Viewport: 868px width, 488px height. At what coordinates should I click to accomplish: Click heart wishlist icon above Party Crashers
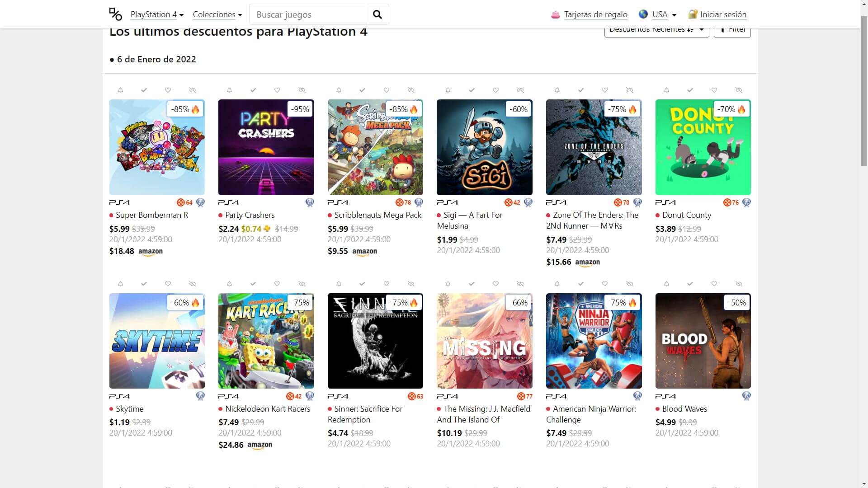click(277, 90)
